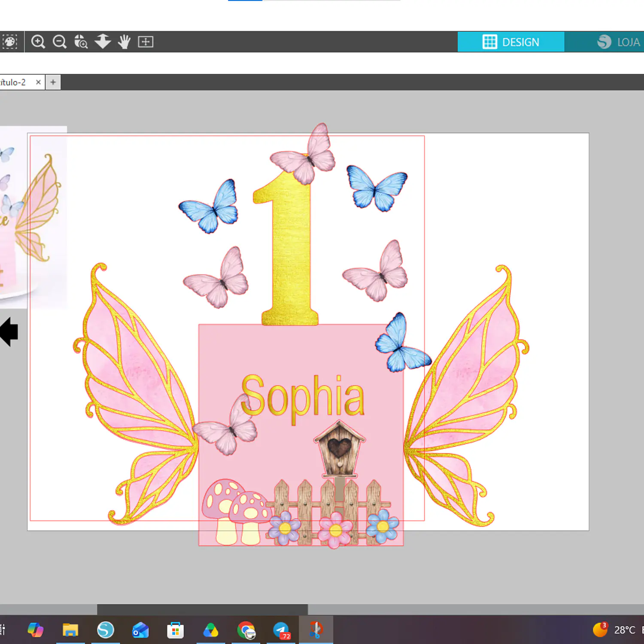Open File Explorer from the taskbar
Viewport: 644px width, 644px height.
[70, 630]
